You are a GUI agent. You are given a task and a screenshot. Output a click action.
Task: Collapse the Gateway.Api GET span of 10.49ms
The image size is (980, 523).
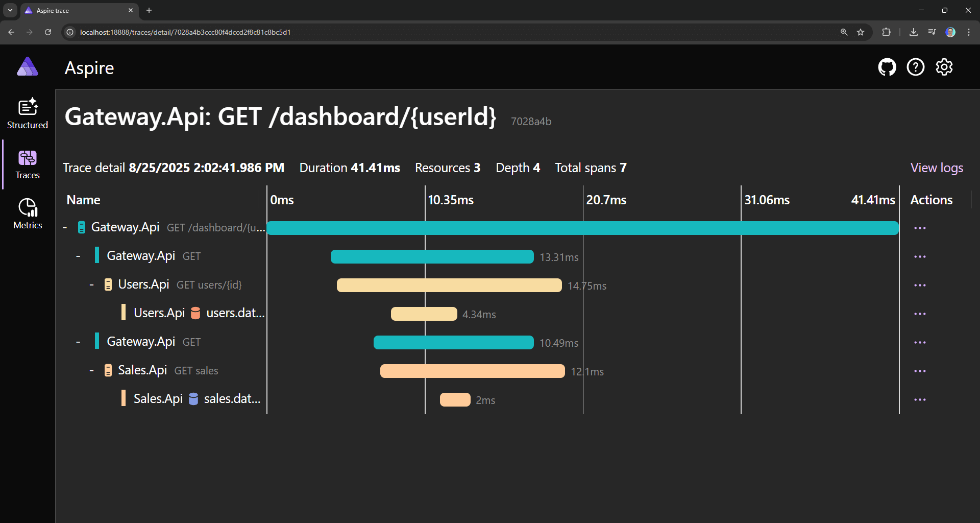[78, 342]
